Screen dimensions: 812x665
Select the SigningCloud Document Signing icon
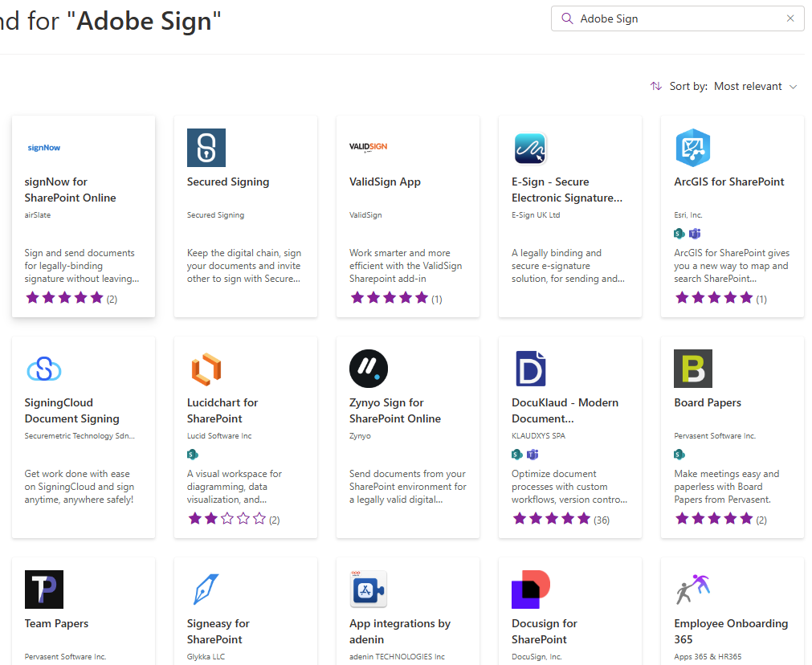tap(44, 369)
